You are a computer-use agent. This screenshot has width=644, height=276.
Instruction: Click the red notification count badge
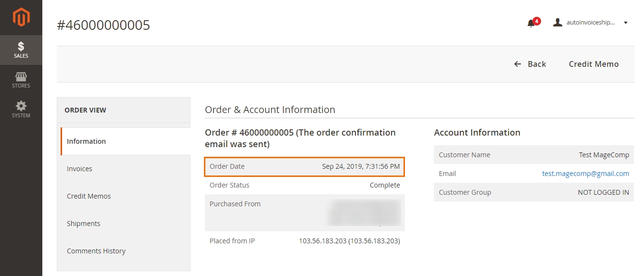[x=537, y=21]
